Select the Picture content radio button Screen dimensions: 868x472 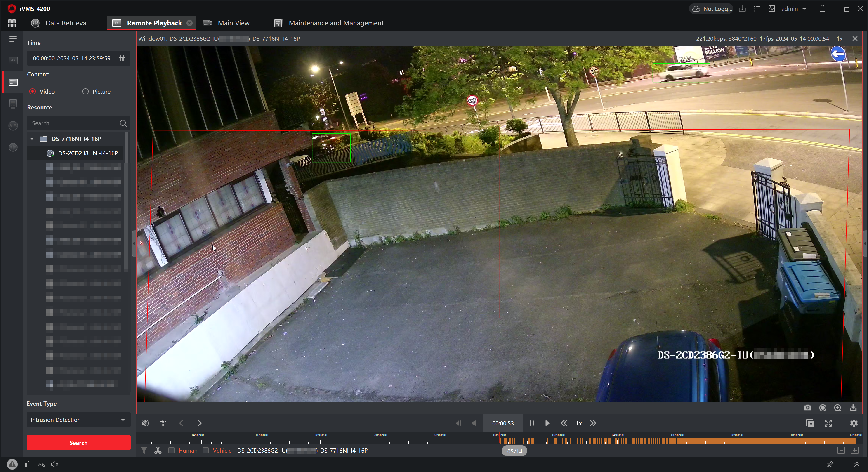(x=85, y=91)
